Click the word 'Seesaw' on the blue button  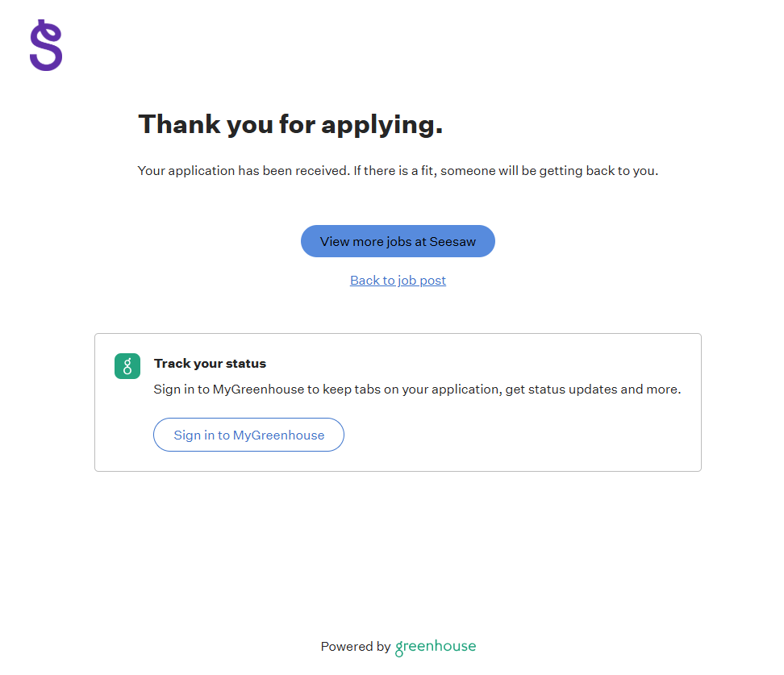pos(452,241)
